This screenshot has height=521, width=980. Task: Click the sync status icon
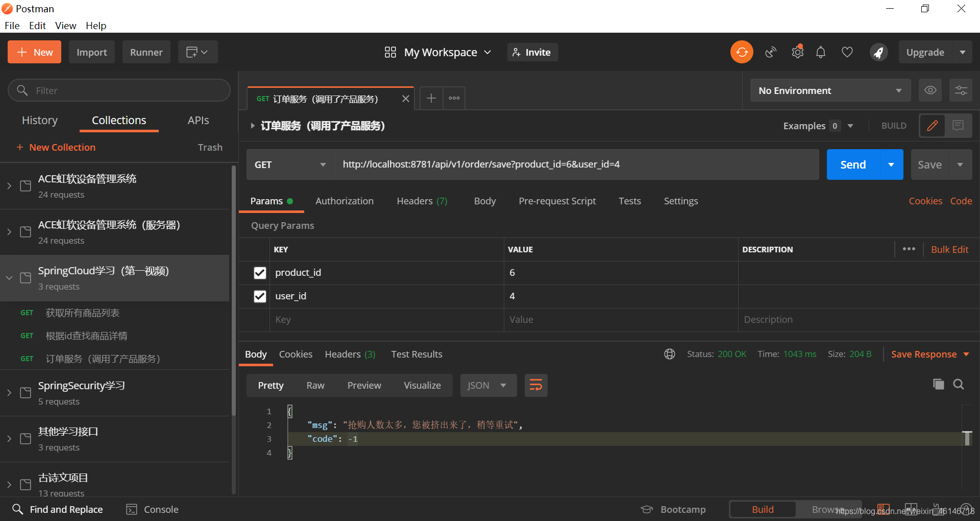742,52
